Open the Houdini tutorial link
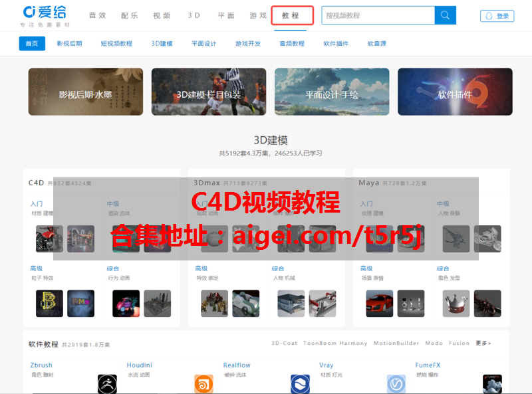This screenshot has height=394, width=532. 139,365
